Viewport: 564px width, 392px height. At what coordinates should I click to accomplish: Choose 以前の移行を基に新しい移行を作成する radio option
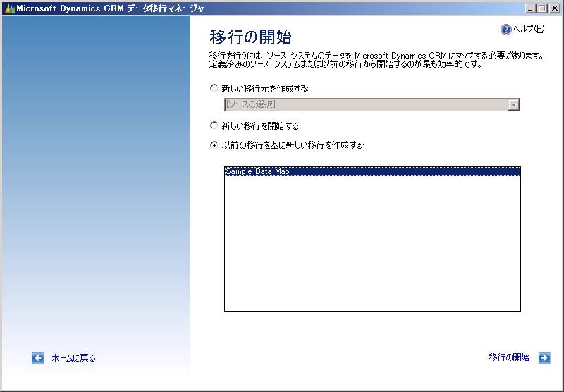[214, 145]
